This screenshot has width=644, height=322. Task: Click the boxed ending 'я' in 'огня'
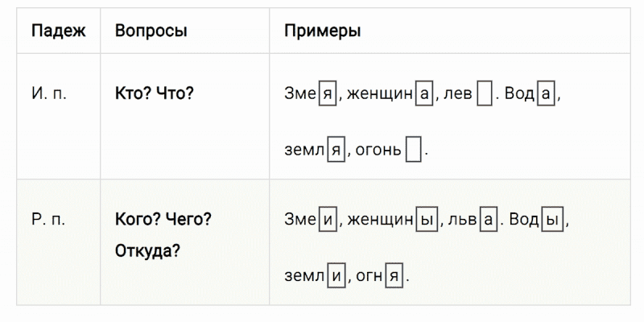pos(394,276)
